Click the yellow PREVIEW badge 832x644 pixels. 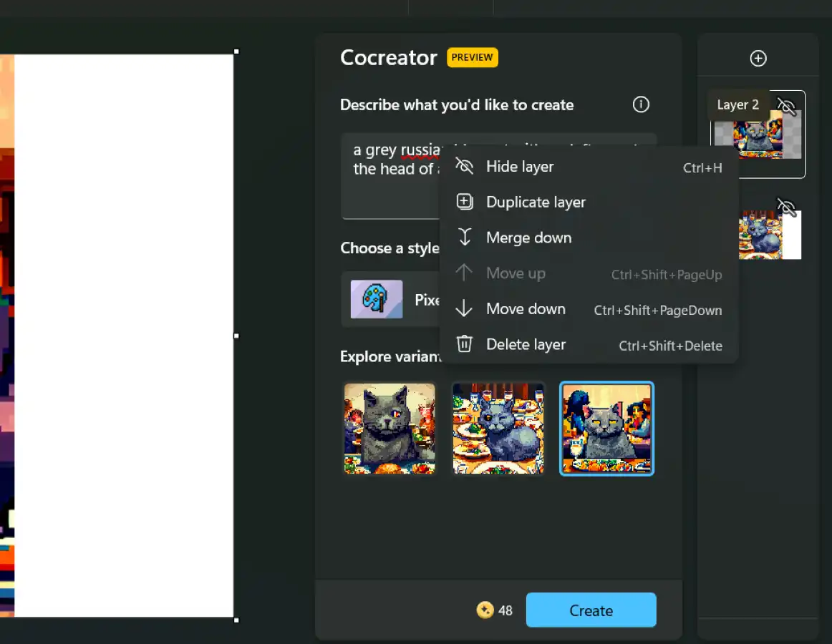(x=472, y=58)
